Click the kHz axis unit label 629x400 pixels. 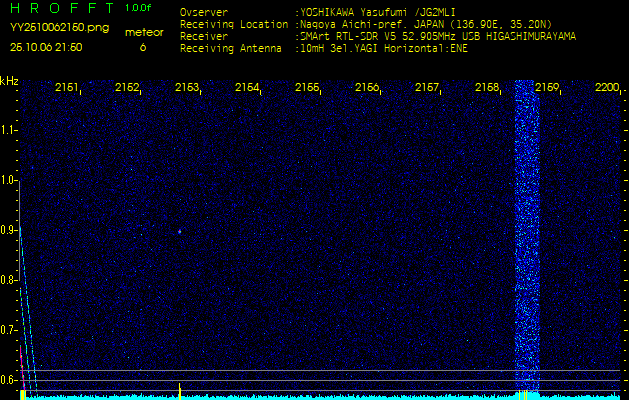(x=9, y=81)
